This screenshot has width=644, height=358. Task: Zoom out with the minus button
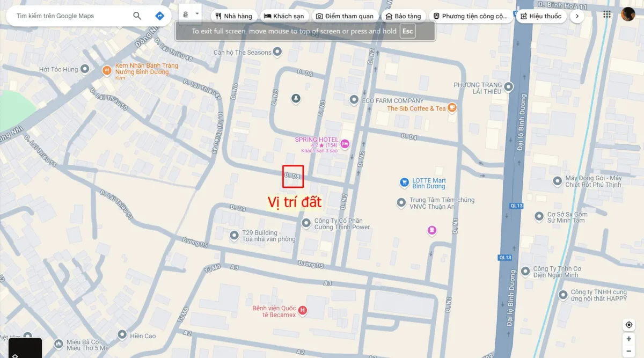[629, 351]
